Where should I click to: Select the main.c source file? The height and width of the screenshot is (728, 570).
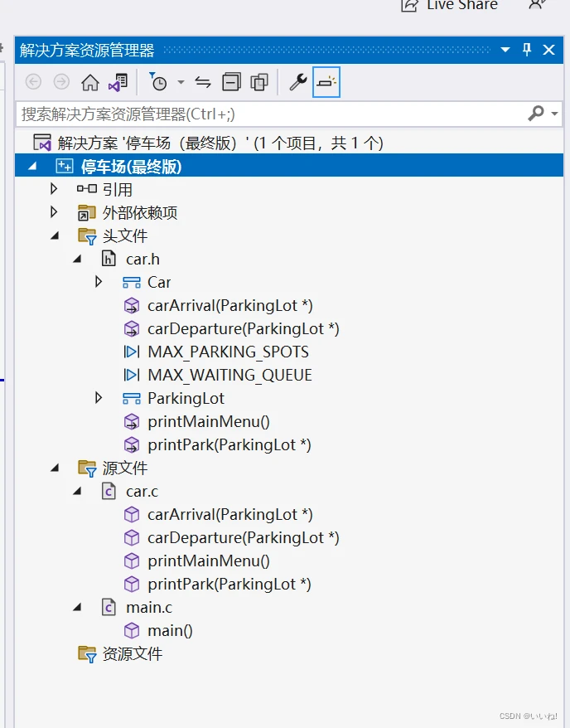(149, 607)
